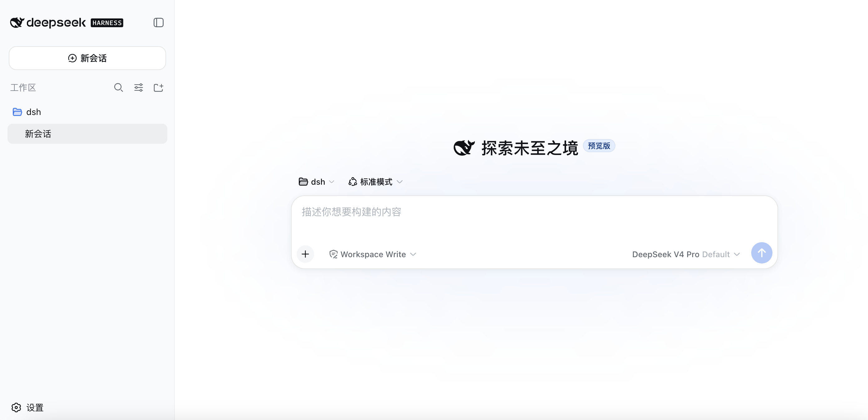The width and height of the screenshot is (868, 420).
Task: Collapse the sidebar with the panel icon
Action: pos(158,22)
